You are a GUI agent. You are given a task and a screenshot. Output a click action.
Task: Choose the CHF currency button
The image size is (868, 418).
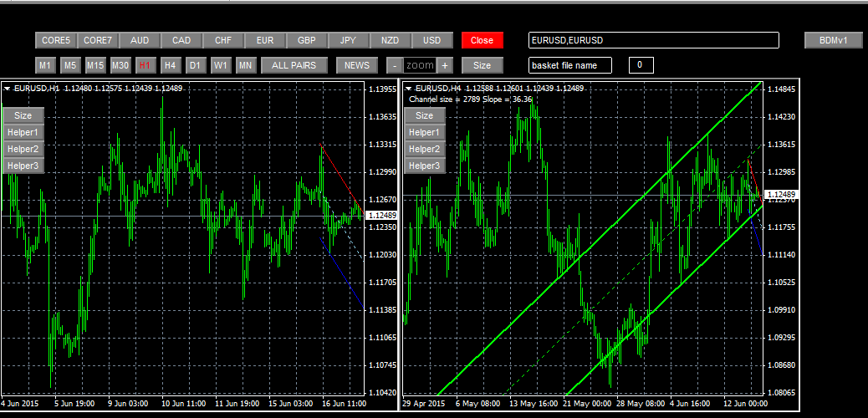tap(223, 40)
